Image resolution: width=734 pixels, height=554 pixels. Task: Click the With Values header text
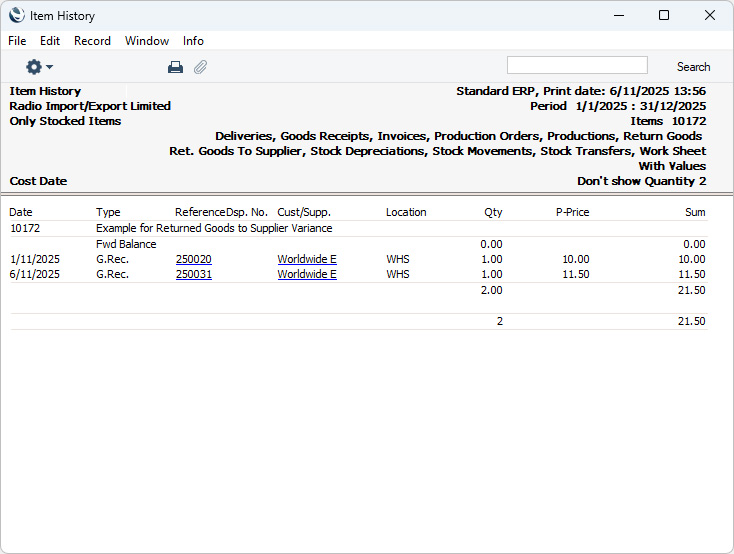coord(672,166)
